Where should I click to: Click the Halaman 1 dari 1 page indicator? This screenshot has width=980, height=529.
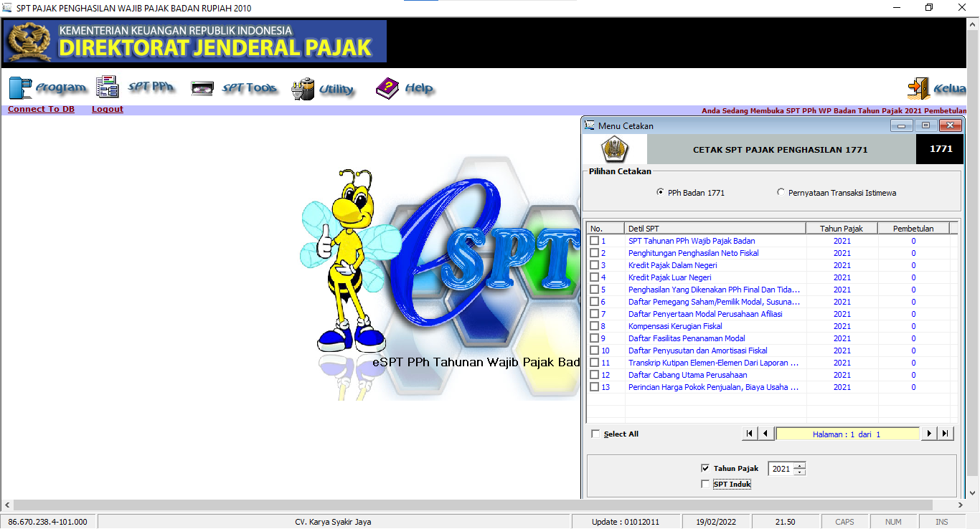847,434
